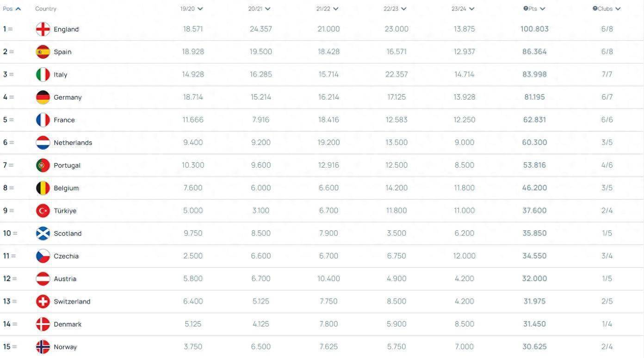Click the Italy flag icon
This screenshot has width=644, height=358.
[43, 74]
